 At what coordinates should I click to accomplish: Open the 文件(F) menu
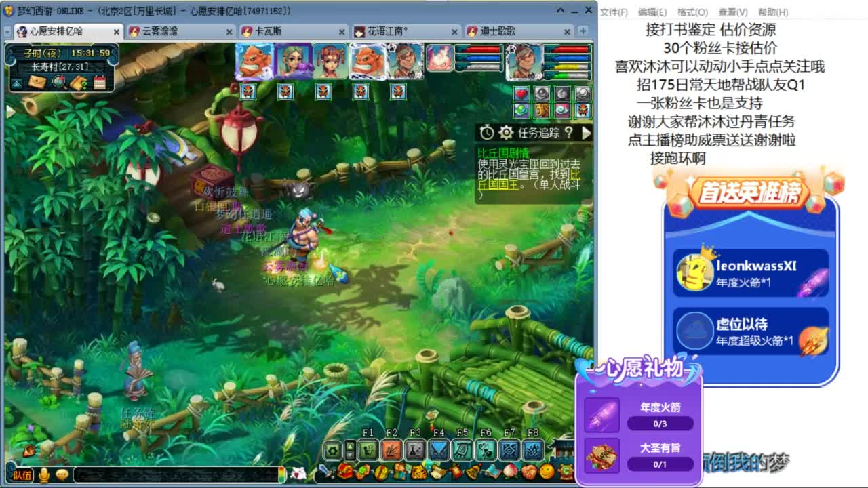[x=614, y=12]
